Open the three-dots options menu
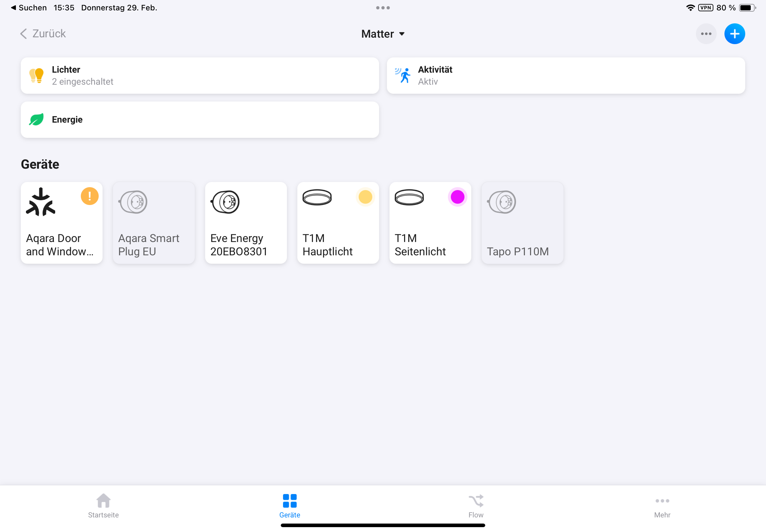The height and width of the screenshot is (532, 766). 706,34
